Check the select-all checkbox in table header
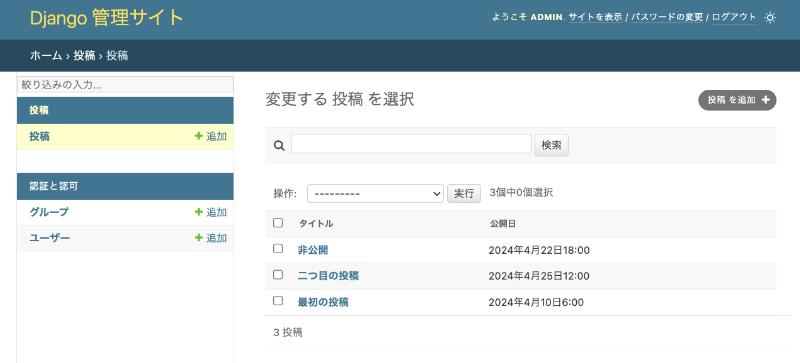The image size is (800, 363). coord(278,223)
